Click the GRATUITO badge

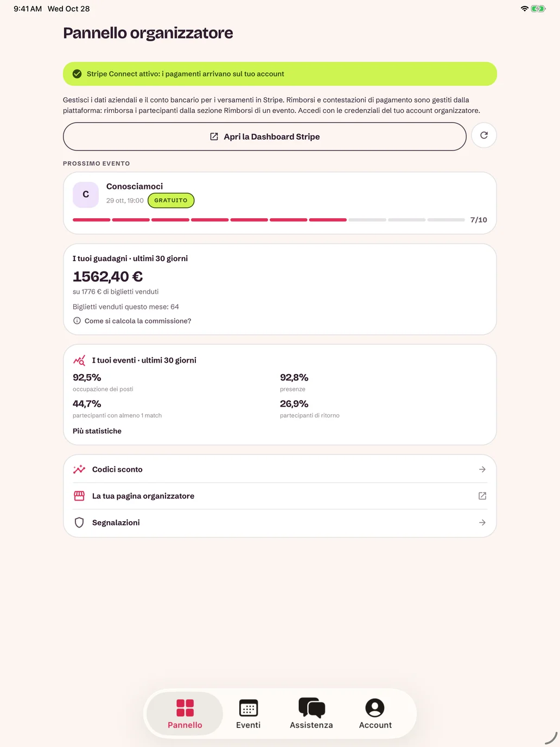[x=171, y=200]
